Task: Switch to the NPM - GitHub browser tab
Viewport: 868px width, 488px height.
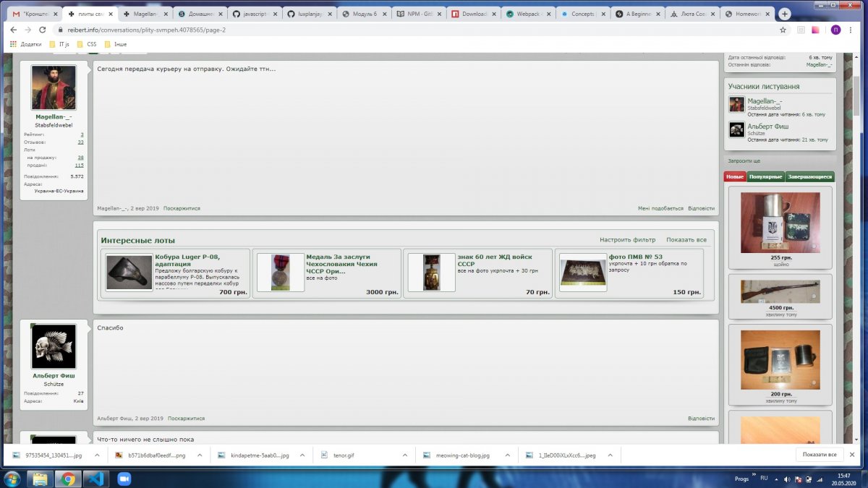Action: (417, 14)
